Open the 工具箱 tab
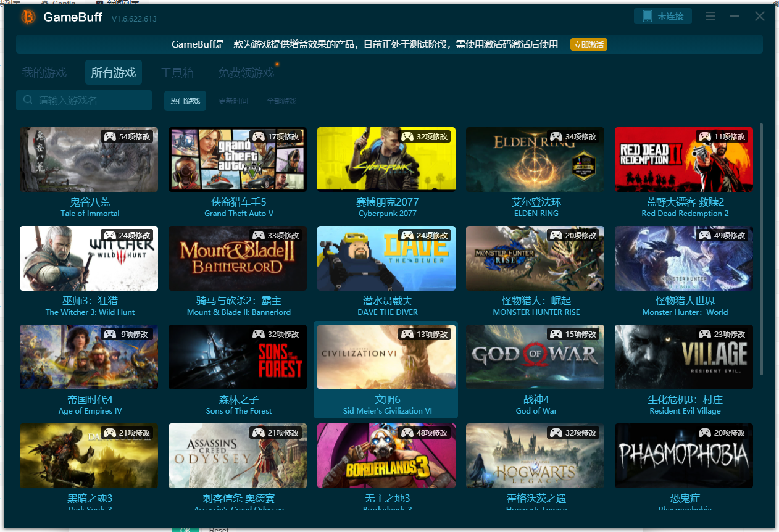Viewport: 779px width, 532px height. pyautogui.click(x=177, y=72)
